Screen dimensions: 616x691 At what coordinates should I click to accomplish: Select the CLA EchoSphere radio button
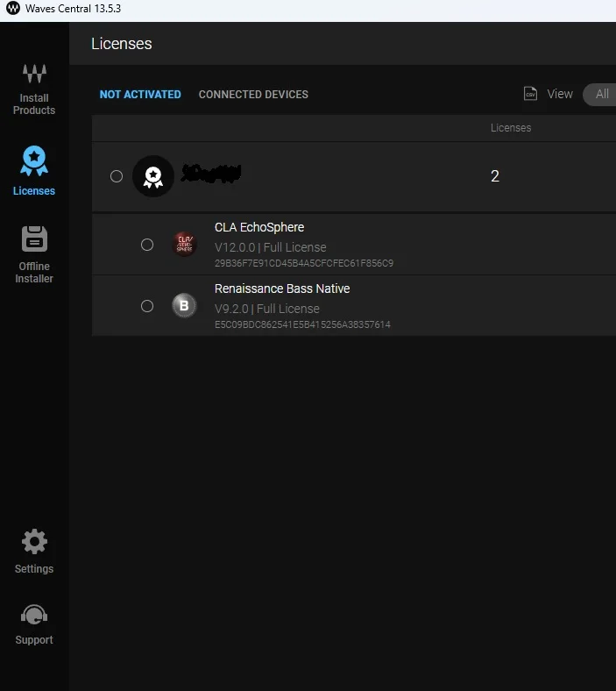(x=147, y=245)
